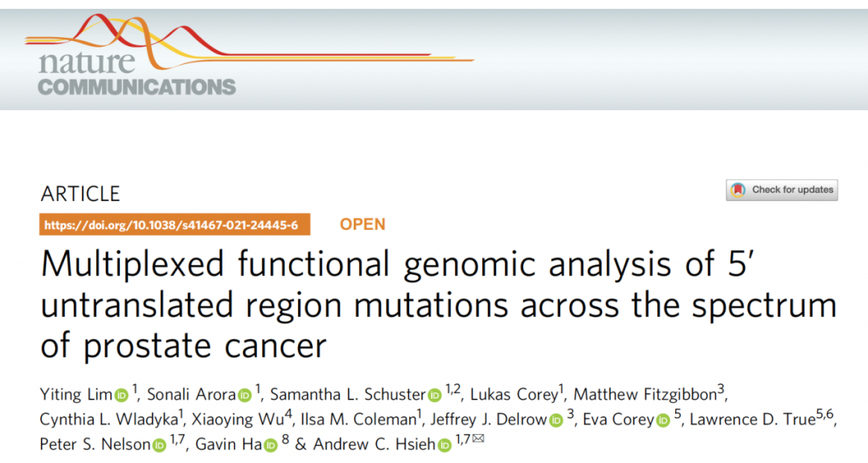
Task: Select author name Xiaoying Wu
Action: [238, 420]
